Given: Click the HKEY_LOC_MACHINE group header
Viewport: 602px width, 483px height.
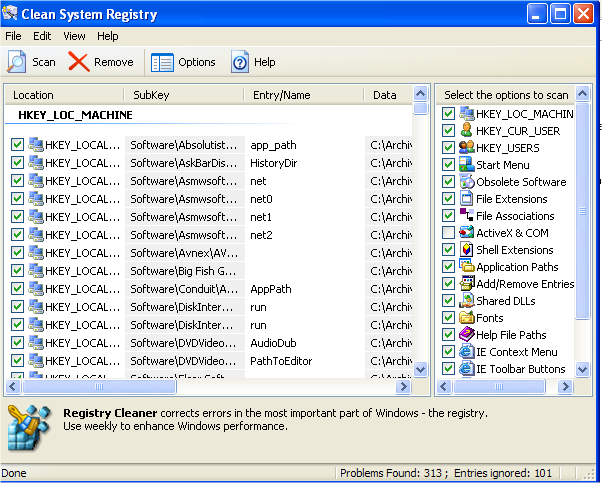Looking at the screenshot, I should (x=75, y=115).
